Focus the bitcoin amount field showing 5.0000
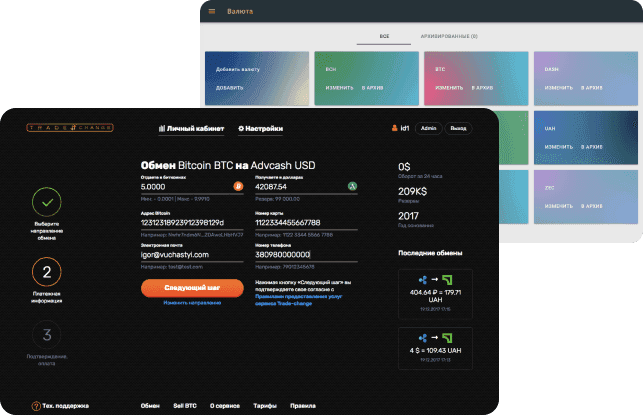 [x=192, y=187]
